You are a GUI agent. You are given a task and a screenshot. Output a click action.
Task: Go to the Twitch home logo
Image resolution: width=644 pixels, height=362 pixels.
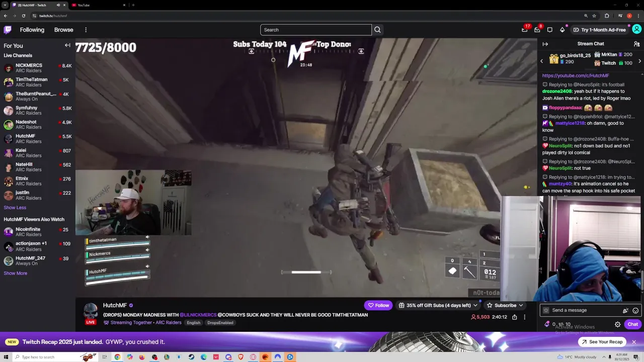tap(8, 30)
